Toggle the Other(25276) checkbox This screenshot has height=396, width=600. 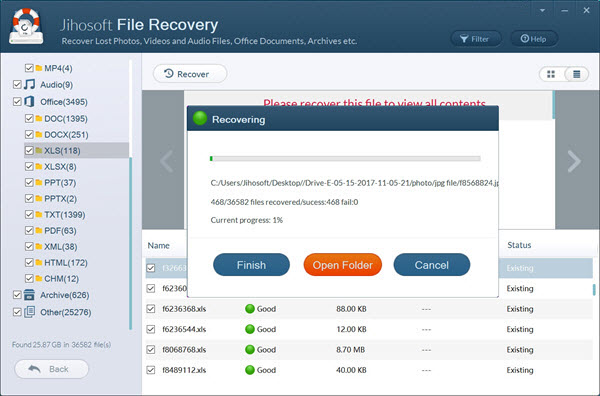coord(17,312)
